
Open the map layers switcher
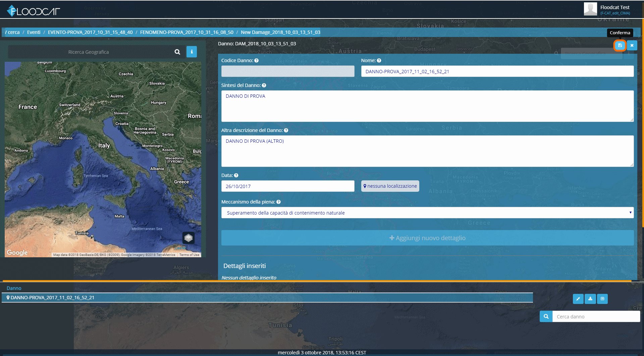click(189, 238)
